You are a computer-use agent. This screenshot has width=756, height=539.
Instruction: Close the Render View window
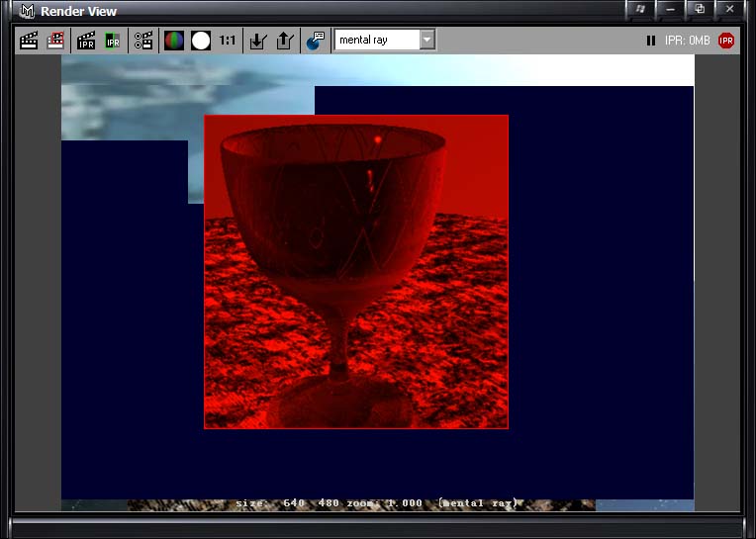coord(729,9)
